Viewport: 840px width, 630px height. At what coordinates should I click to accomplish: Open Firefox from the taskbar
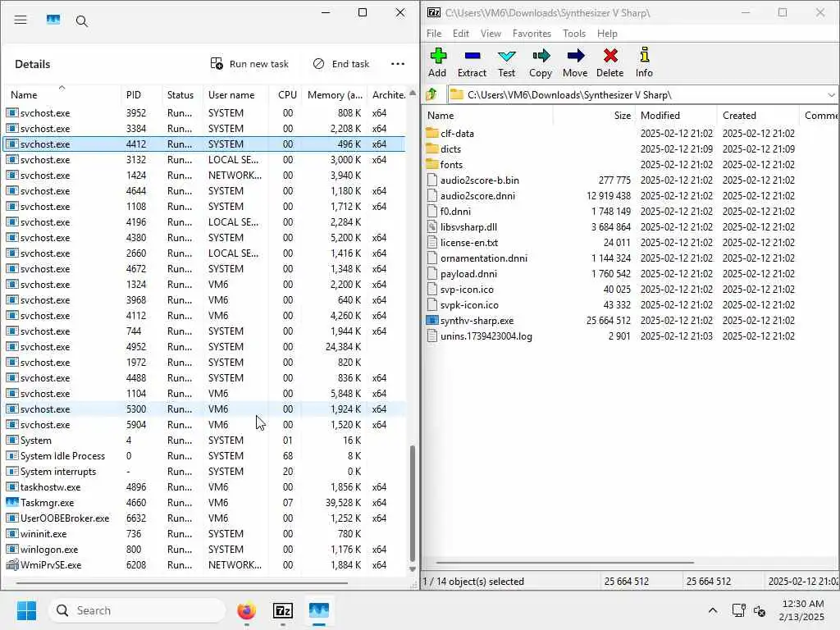(x=246, y=610)
